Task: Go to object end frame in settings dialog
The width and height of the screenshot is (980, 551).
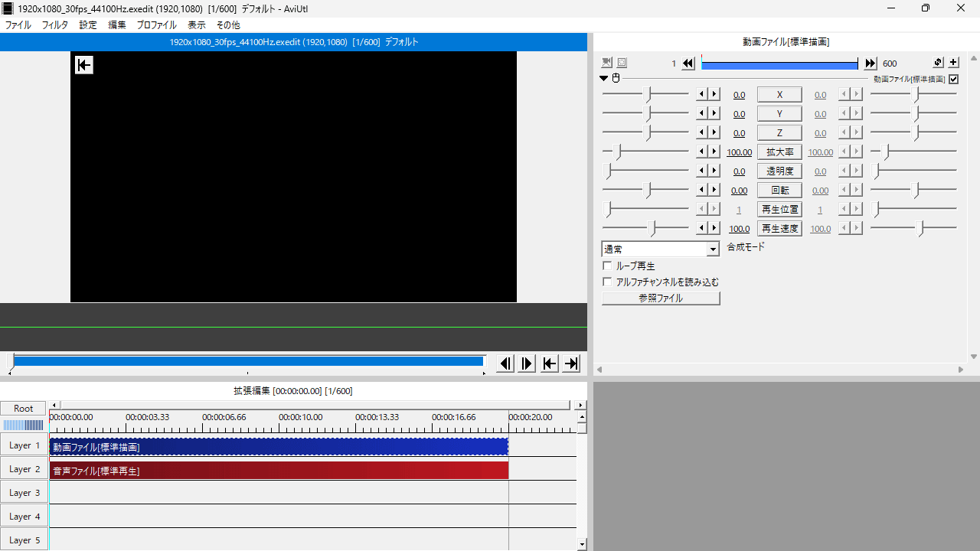Action: point(871,64)
